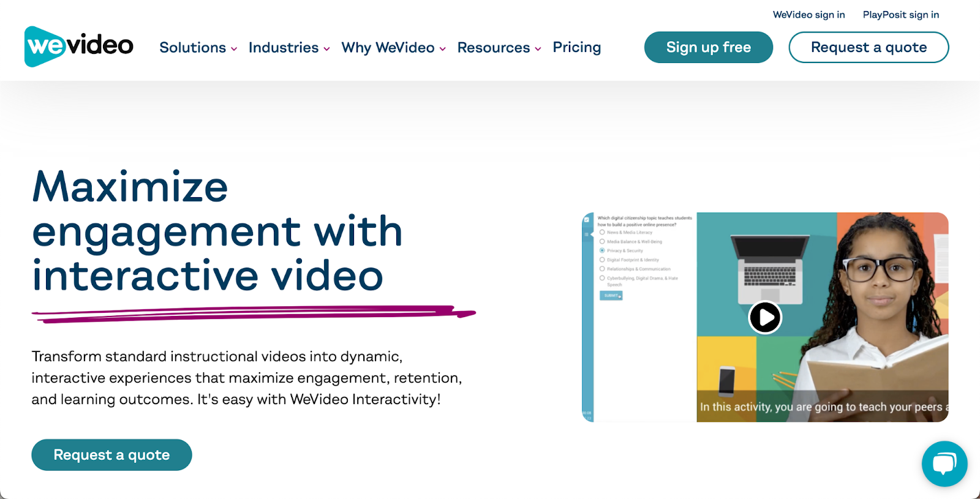Expand the Solutions dropdown menu
The image size is (980, 499).
pyautogui.click(x=198, y=48)
